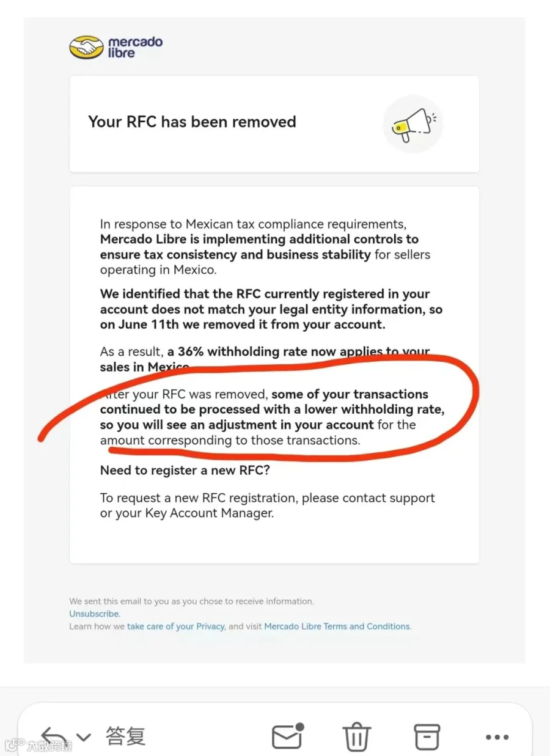The image size is (550, 756).
Task: Tap the yellow megaphone announcement icon
Action: pyautogui.click(x=413, y=124)
